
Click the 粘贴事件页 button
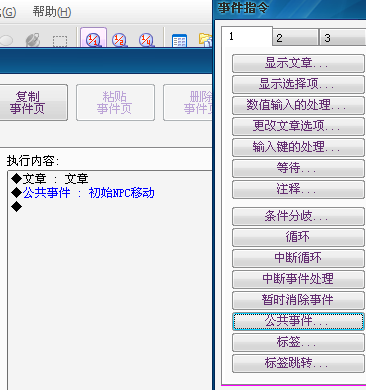tap(115, 102)
